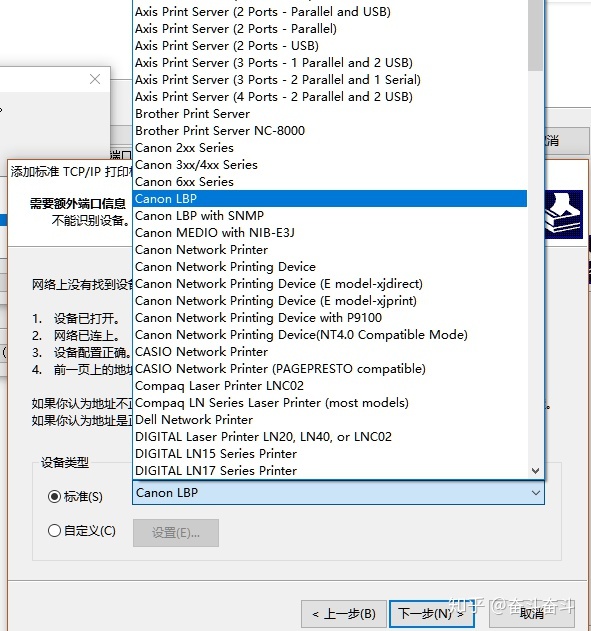
Task: Select Axis Print Server (2 Ports - Parallel)
Action: coord(330,29)
